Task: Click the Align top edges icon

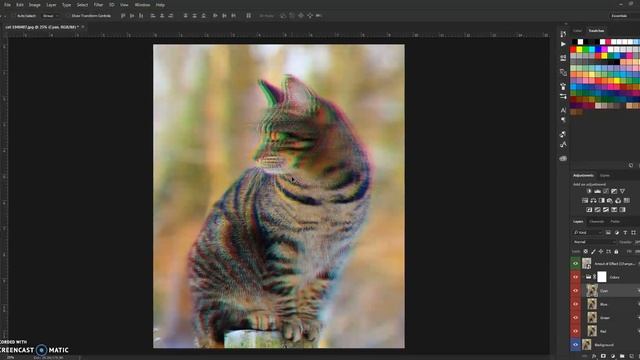Action: tap(123, 16)
